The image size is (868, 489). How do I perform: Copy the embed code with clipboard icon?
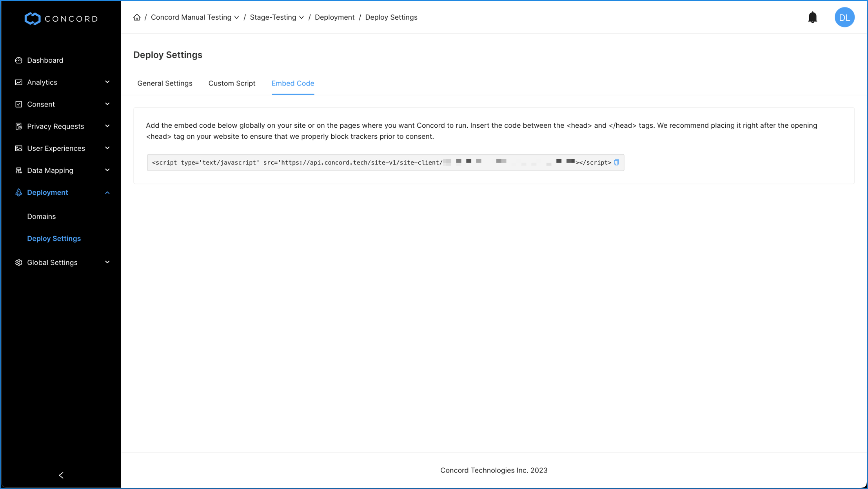(616, 163)
